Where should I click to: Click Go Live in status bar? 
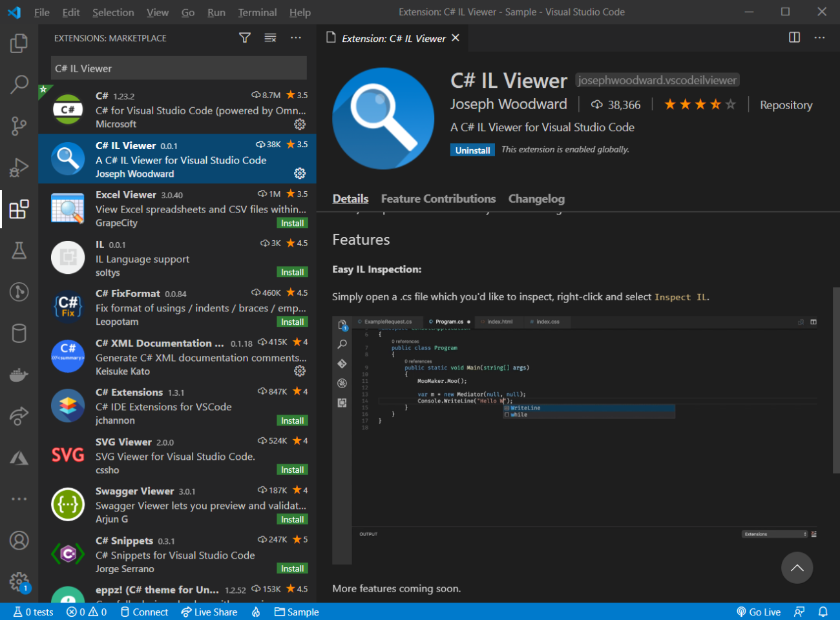point(759,612)
